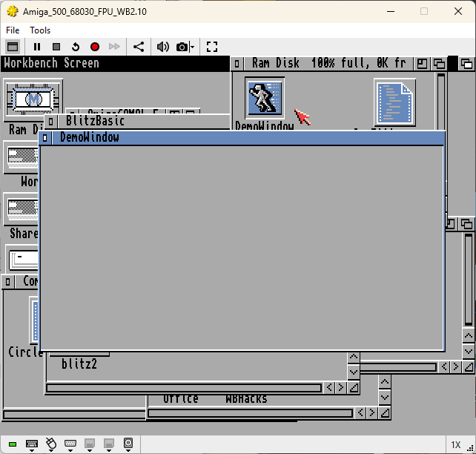The image size is (476, 454).
Task: Click the share icon in toolbar
Action: [139, 47]
